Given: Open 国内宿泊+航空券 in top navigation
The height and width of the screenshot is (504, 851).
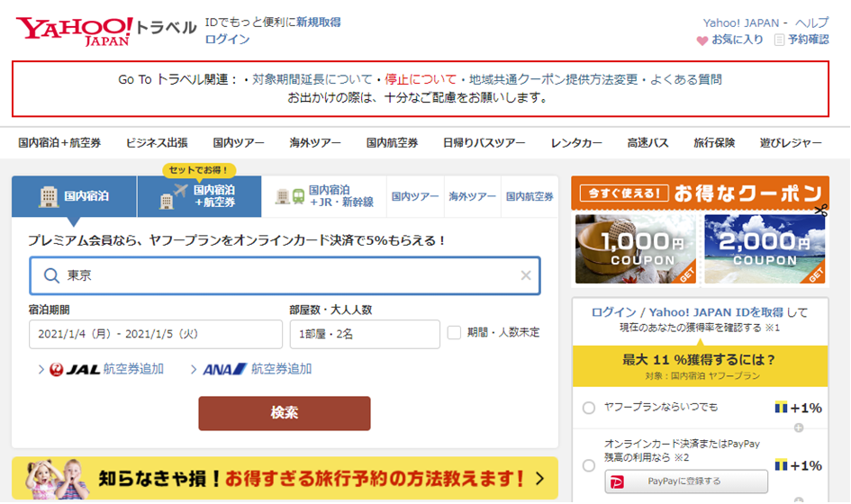Looking at the screenshot, I should (x=59, y=143).
